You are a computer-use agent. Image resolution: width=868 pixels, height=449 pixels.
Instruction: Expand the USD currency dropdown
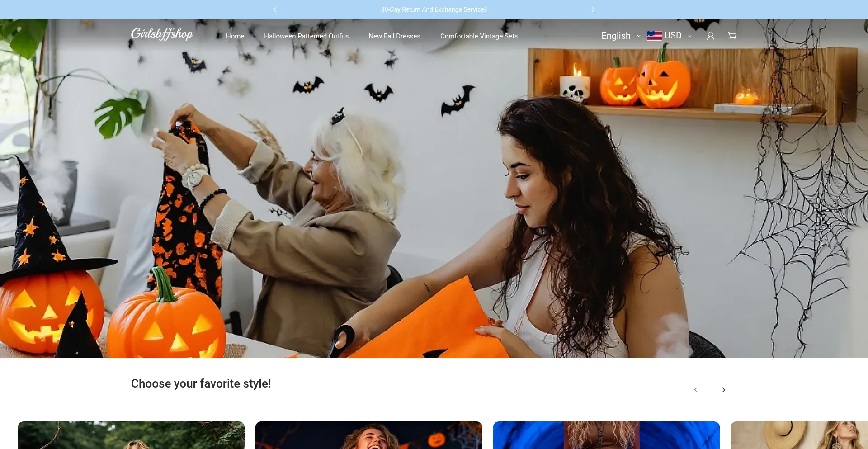(673, 36)
